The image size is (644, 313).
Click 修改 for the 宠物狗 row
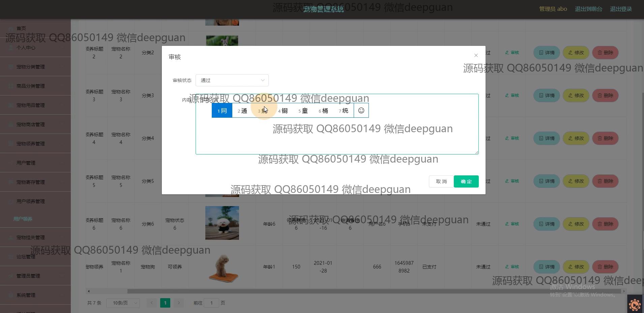[x=576, y=267]
